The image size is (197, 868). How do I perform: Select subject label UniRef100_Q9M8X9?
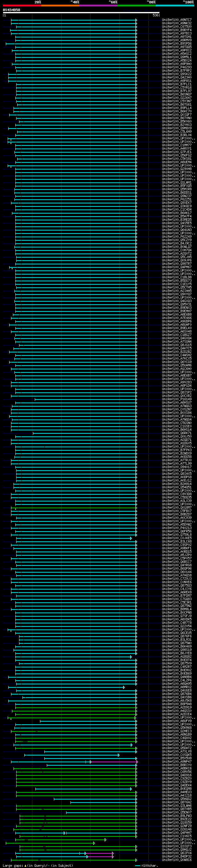click(177, 128)
